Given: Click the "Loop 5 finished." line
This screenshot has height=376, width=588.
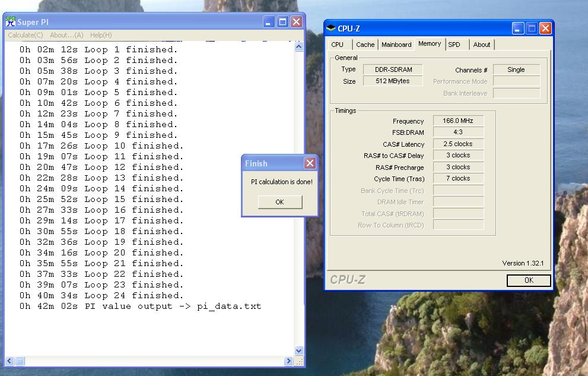Looking at the screenshot, I should coord(98,92).
